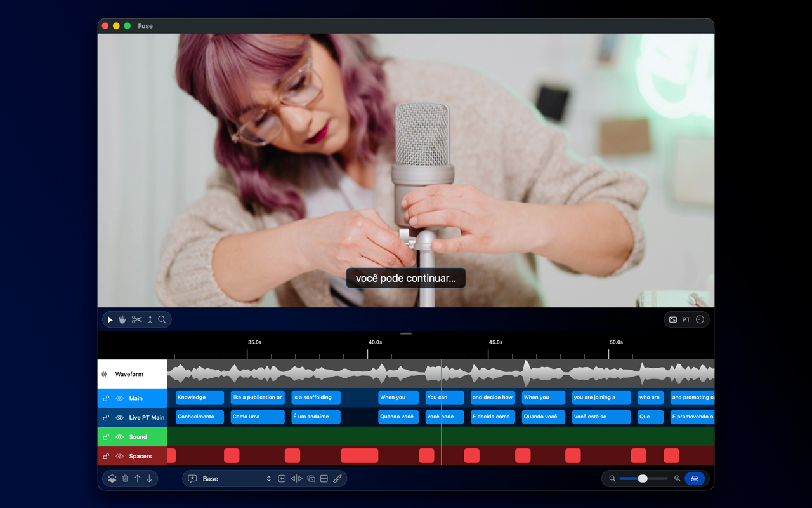Image resolution: width=812 pixels, height=508 pixels.
Task: Pick the magnifier zoom tool
Action: point(162,320)
